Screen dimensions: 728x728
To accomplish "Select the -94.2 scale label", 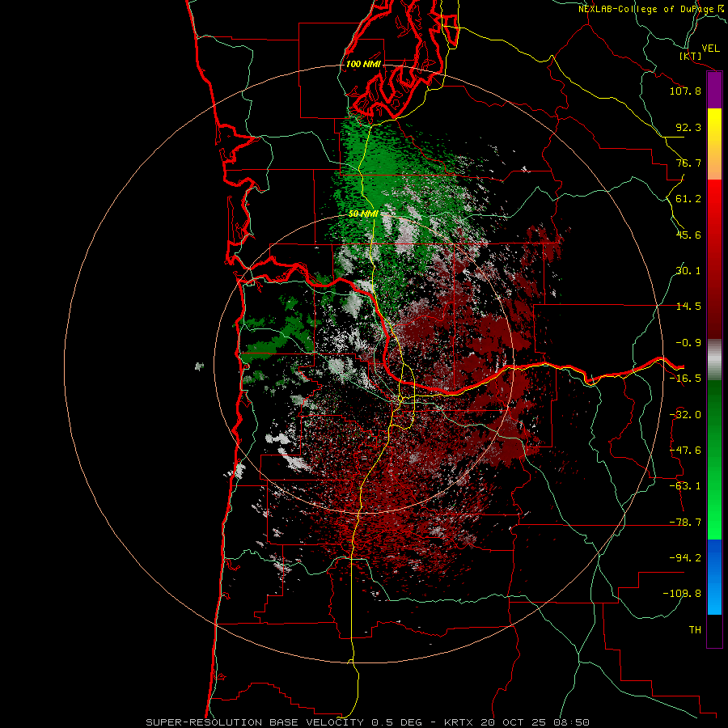I will point(685,557).
